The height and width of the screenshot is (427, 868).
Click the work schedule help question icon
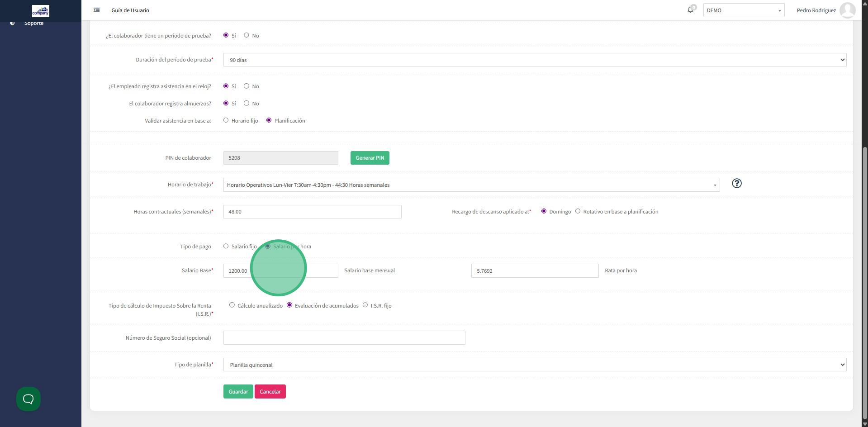(x=736, y=183)
